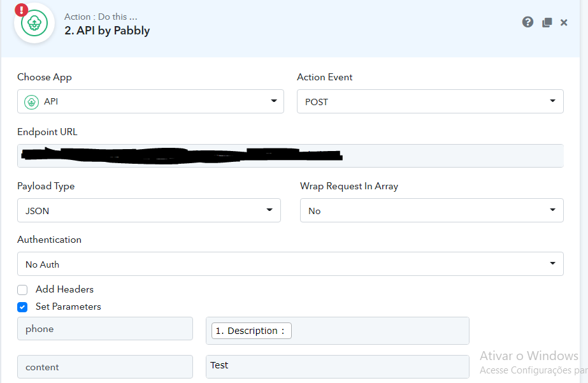
Task: Click the Set Parameters label text
Action: (x=68, y=307)
